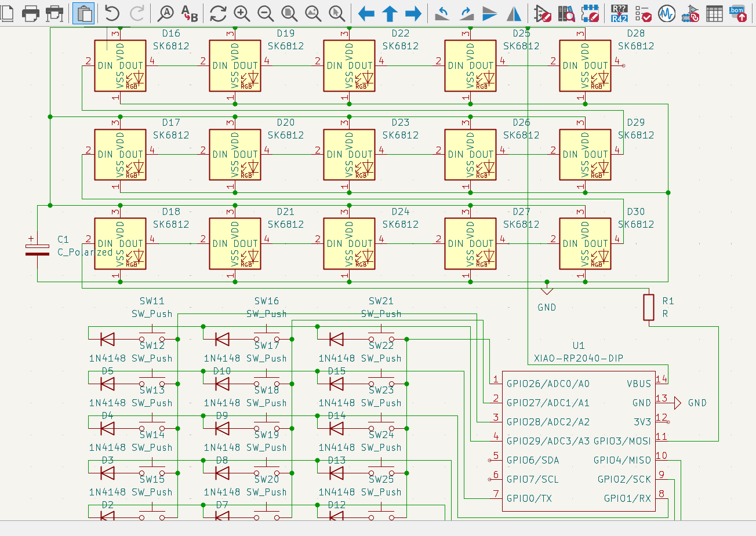Viewport: 756px width, 536px height.
Task: Open the Print dialog
Action: [31, 13]
